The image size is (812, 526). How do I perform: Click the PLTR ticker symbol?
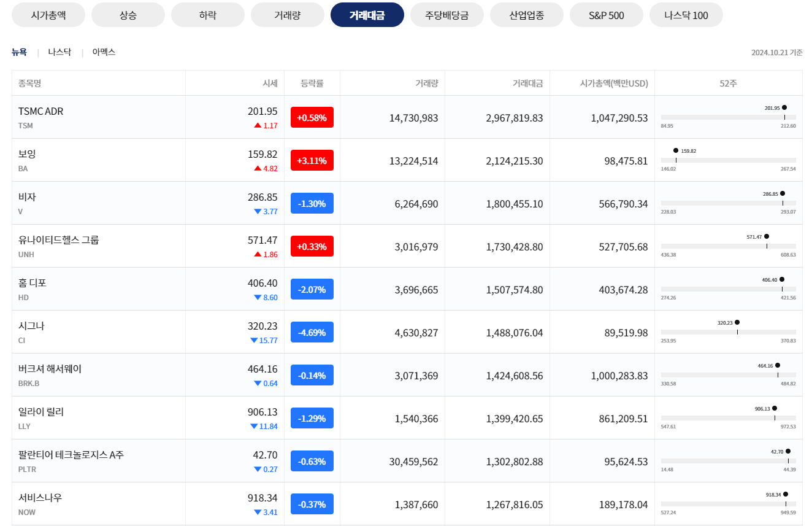pyautogui.click(x=27, y=469)
